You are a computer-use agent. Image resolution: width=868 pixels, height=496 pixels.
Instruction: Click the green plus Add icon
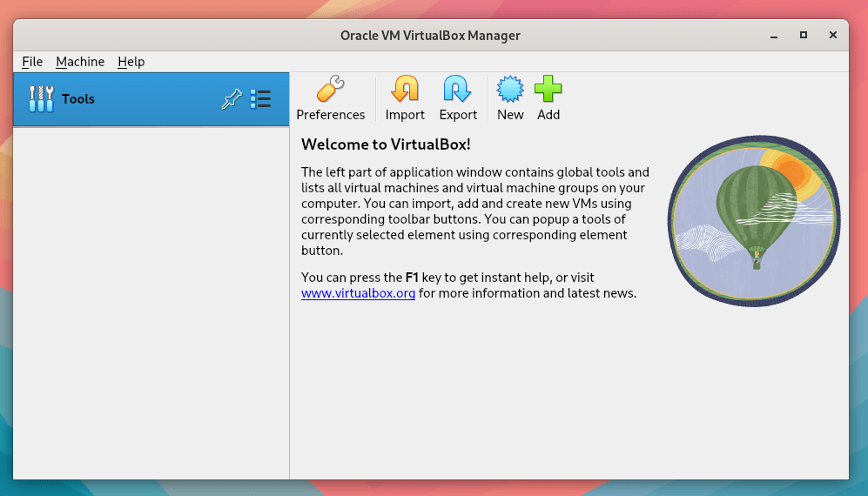point(548,89)
